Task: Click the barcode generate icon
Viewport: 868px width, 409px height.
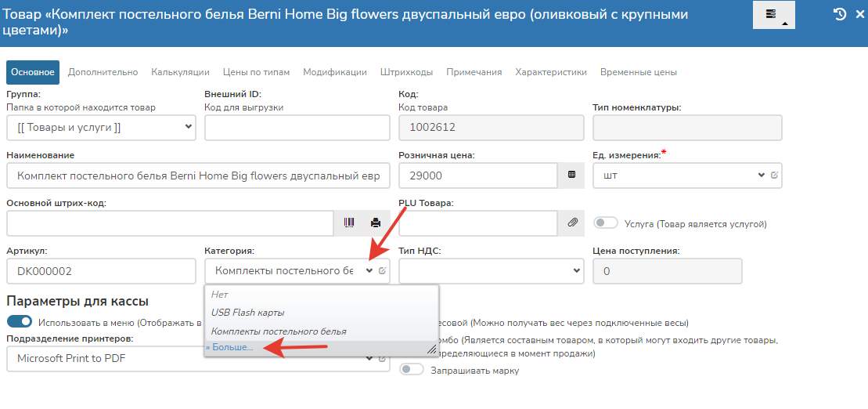Action: click(x=349, y=223)
